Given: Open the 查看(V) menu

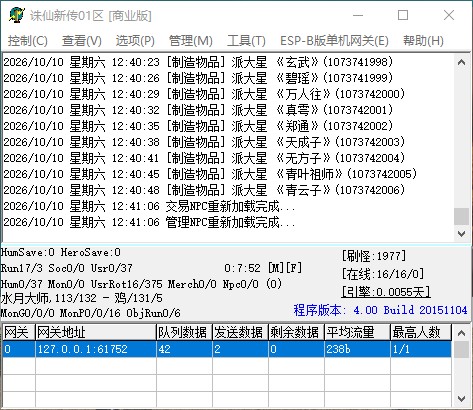Looking at the screenshot, I should [82, 41].
